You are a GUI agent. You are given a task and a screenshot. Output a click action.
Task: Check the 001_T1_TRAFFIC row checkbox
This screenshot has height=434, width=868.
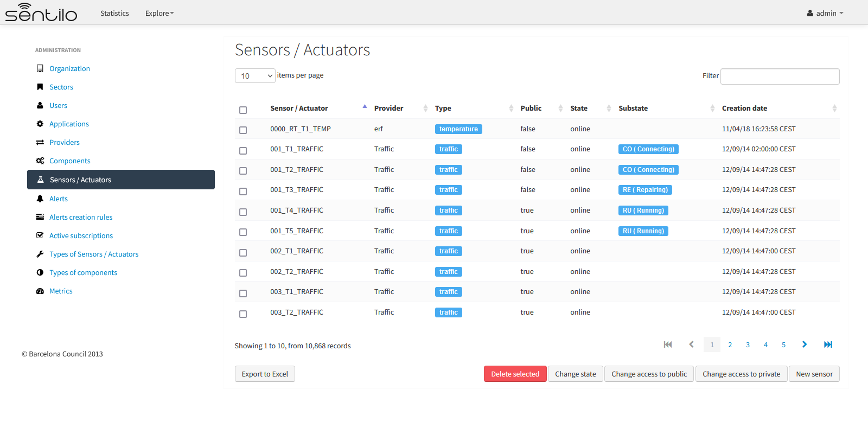pyautogui.click(x=243, y=151)
